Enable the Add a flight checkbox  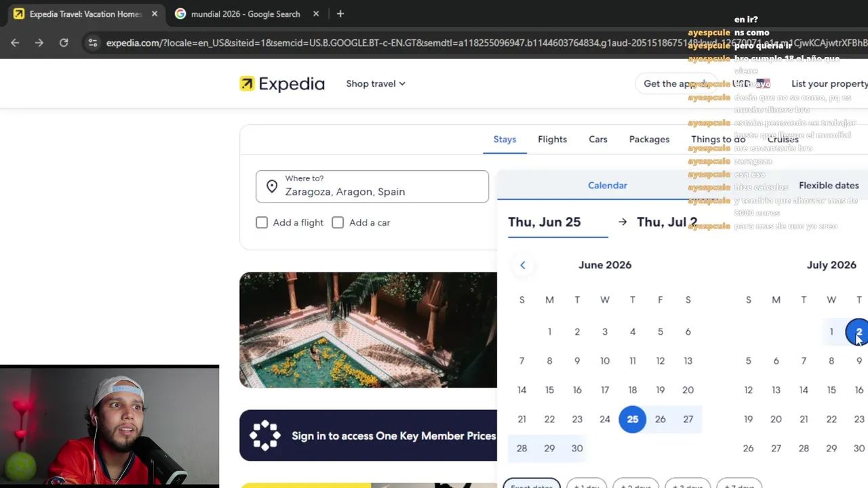click(262, 222)
